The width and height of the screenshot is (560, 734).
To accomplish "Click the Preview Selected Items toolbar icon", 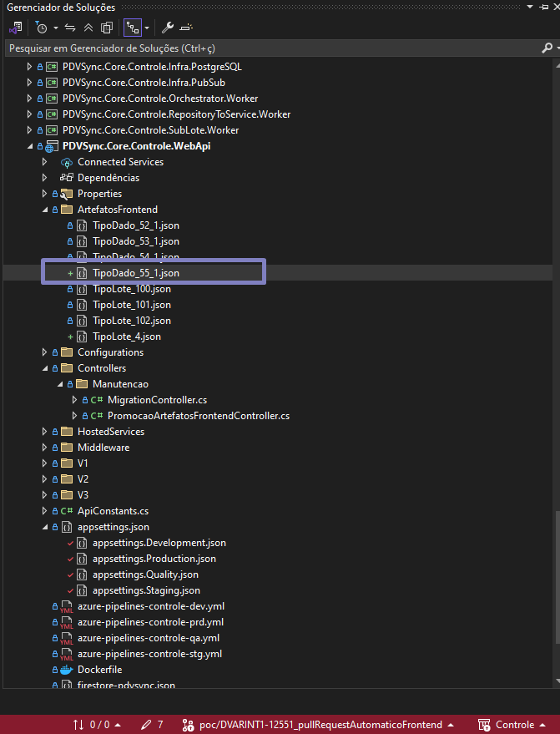I will (x=185, y=27).
